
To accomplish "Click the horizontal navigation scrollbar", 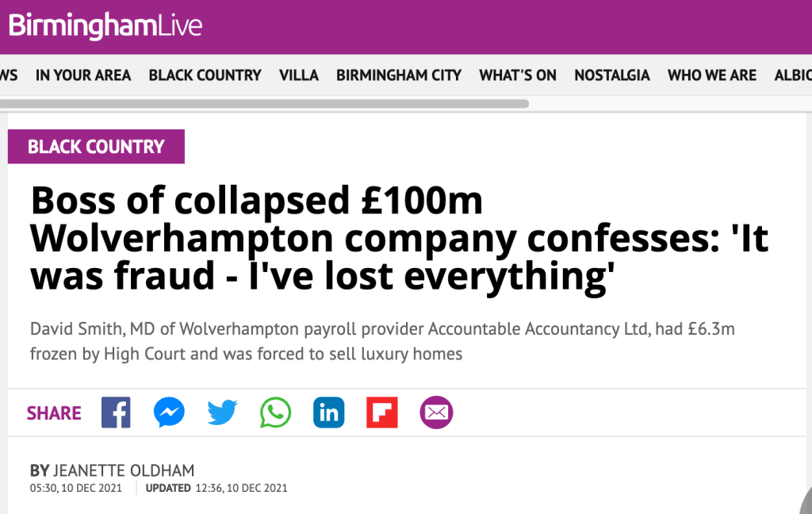I will [x=264, y=104].
